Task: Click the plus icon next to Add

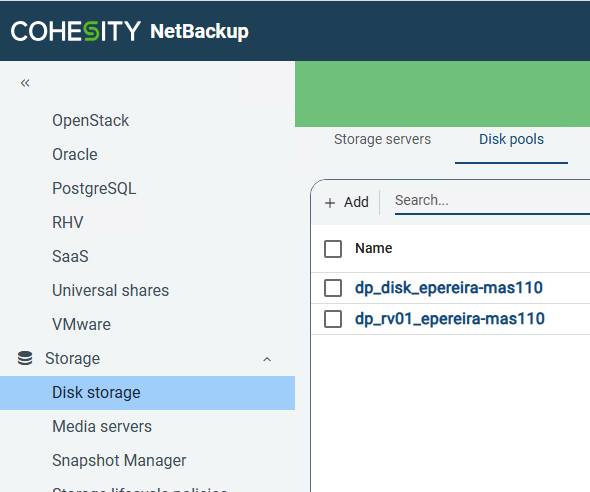Action: click(x=330, y=203)
